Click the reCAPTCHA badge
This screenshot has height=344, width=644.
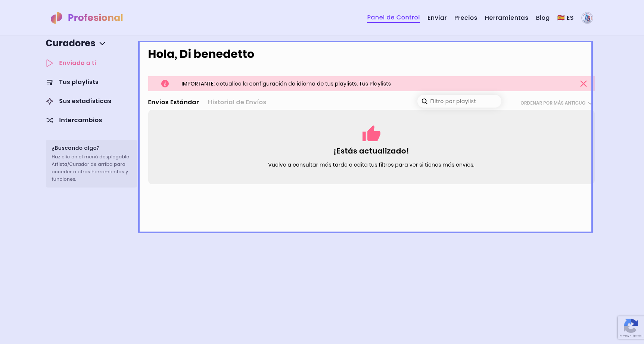(631, 327)
